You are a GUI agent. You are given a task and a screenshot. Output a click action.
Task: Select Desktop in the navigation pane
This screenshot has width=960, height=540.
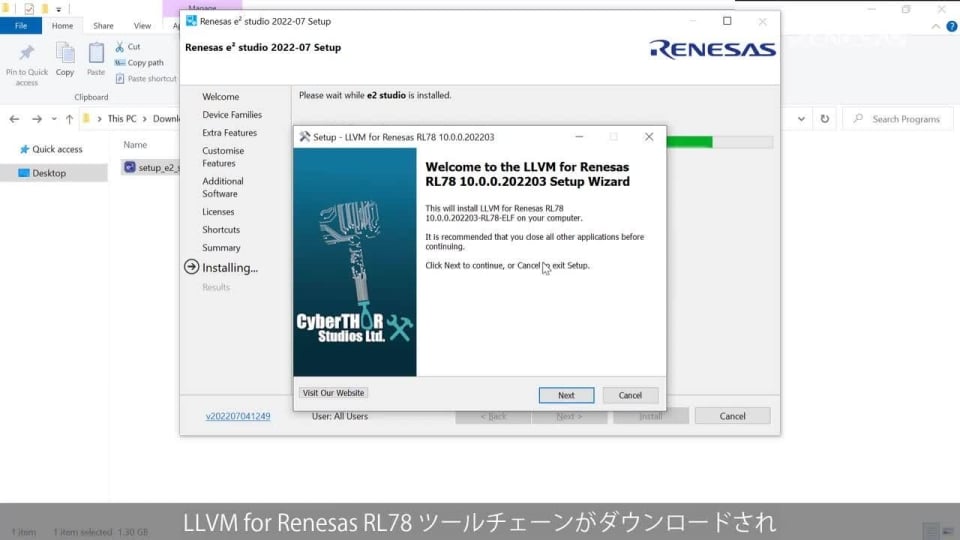coord(49,173)
